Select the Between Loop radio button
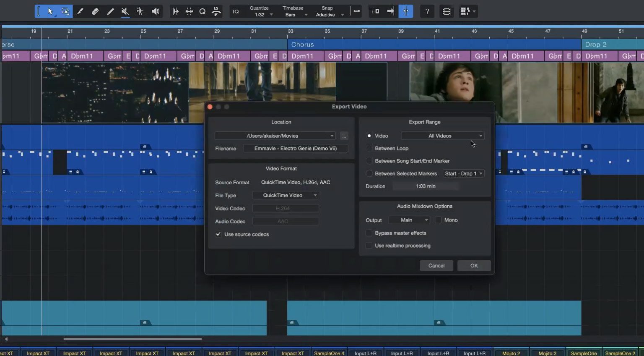The height and width of the screenshot is (356, 644). pos(369,148)
